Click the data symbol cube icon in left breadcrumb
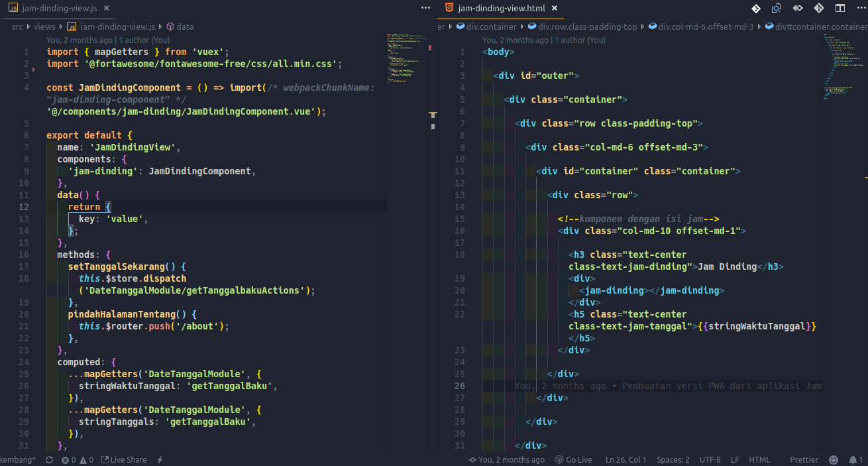 [x=170, y=27]
